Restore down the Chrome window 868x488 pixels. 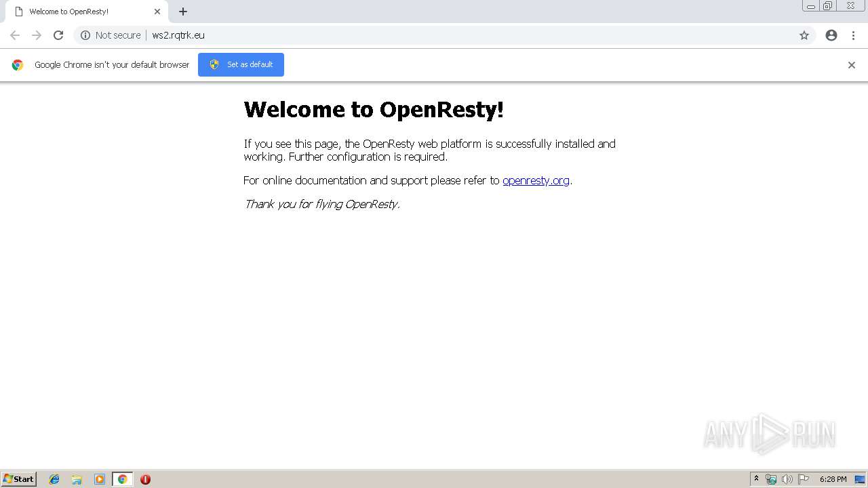tap(828, 6)
